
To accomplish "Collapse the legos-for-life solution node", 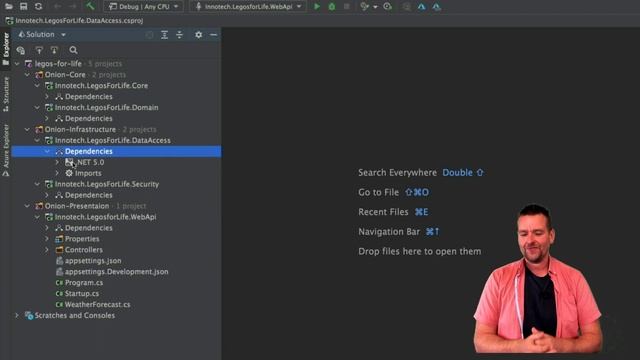I will coord(17,64).
